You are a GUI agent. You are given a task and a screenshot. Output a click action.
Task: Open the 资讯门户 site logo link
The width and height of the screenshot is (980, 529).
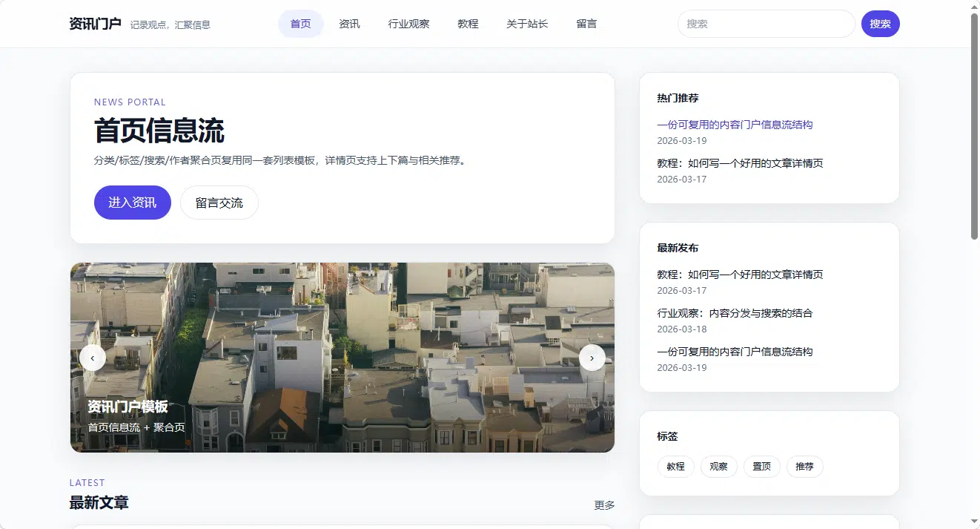[x=95, y=24]
